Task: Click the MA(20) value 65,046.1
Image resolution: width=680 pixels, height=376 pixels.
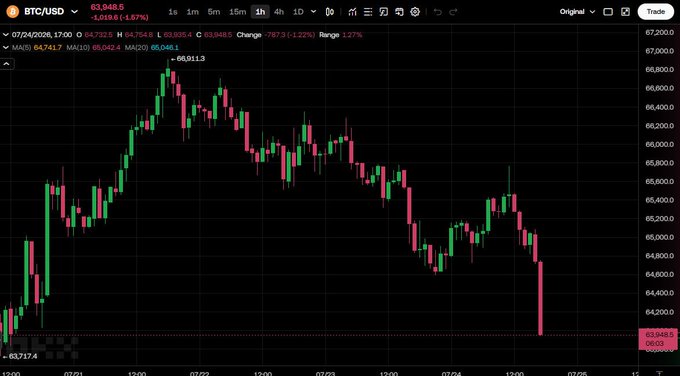Action: pyautogui.click(x=164, y=47)
